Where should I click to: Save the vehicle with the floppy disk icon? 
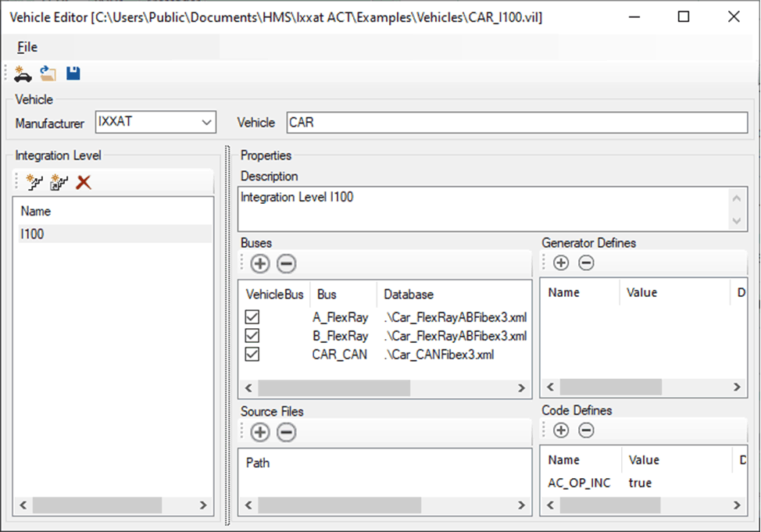point(73,73)
